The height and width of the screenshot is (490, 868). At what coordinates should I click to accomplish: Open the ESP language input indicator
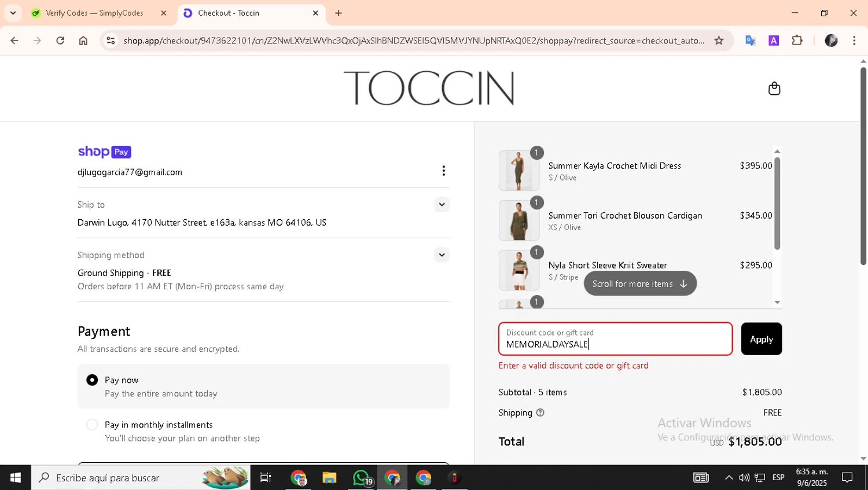coord(778,478)
